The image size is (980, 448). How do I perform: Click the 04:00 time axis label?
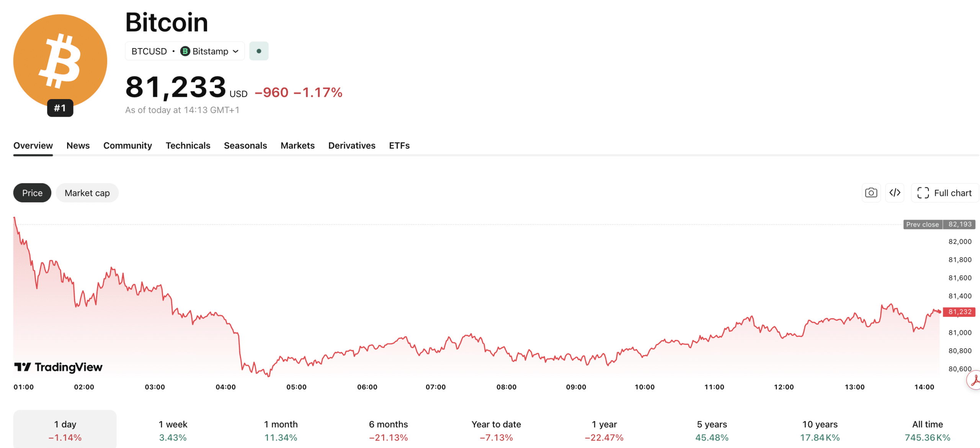tap(225, 387)
